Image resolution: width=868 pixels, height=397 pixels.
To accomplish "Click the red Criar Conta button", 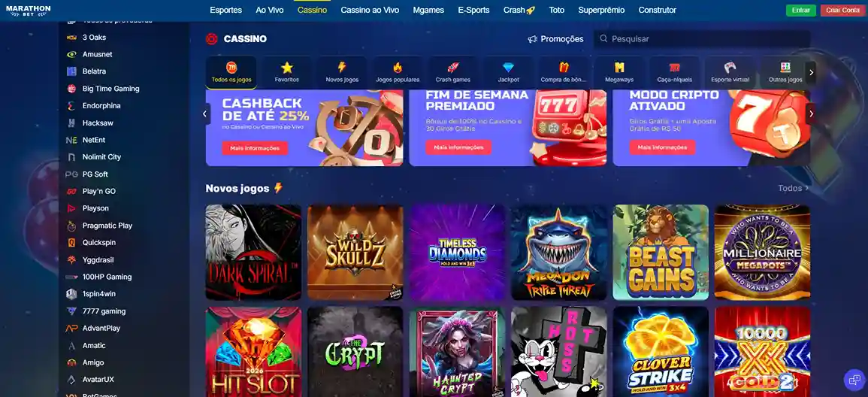I will (842, 11).
